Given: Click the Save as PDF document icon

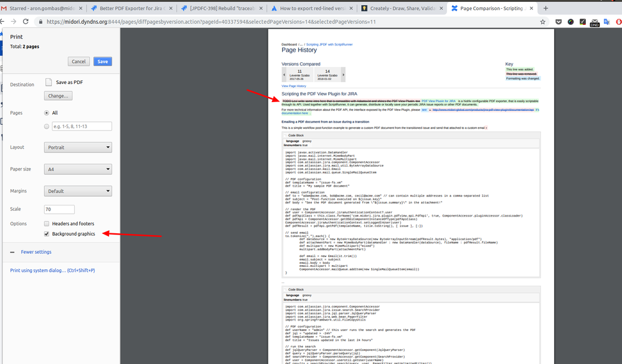Looking at the screenshot, I should 49,82.
